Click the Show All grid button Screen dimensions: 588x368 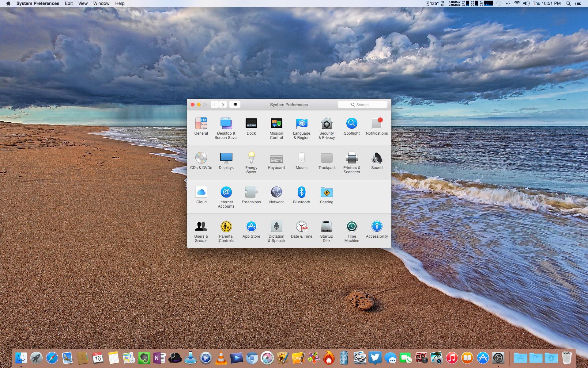[x=235, y=105]
